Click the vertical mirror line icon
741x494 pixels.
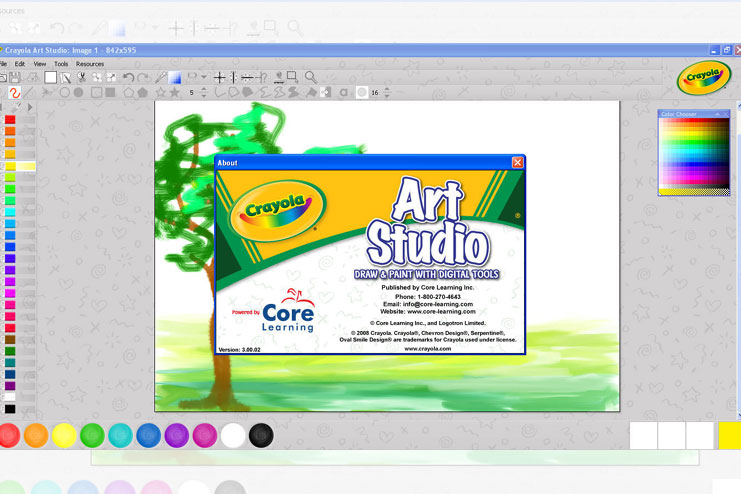pos(233,78)
